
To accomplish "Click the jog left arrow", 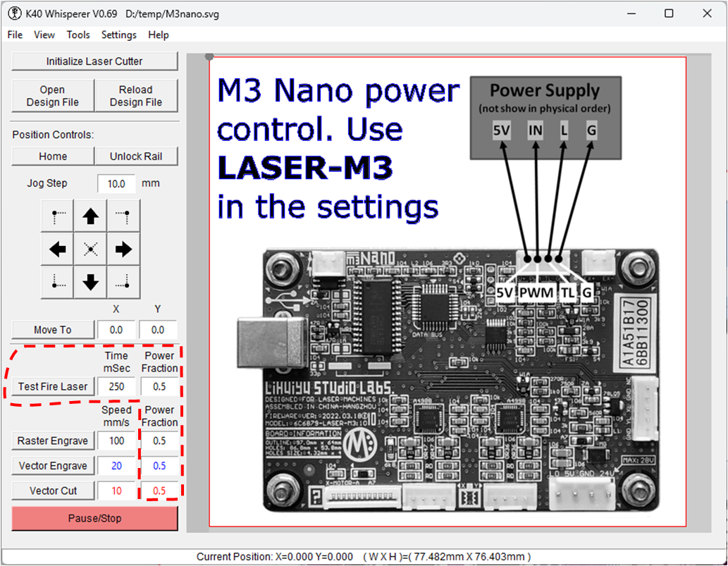I will (x=57, y=250).
